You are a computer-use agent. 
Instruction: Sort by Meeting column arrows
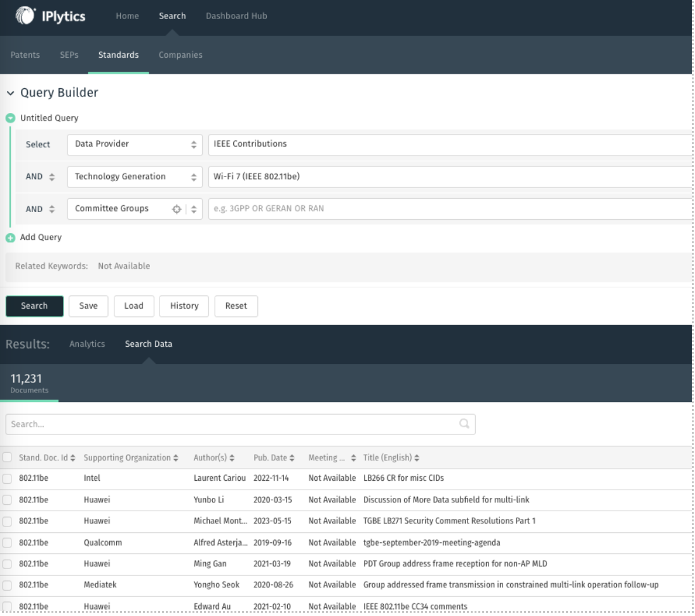click(353, 458)
